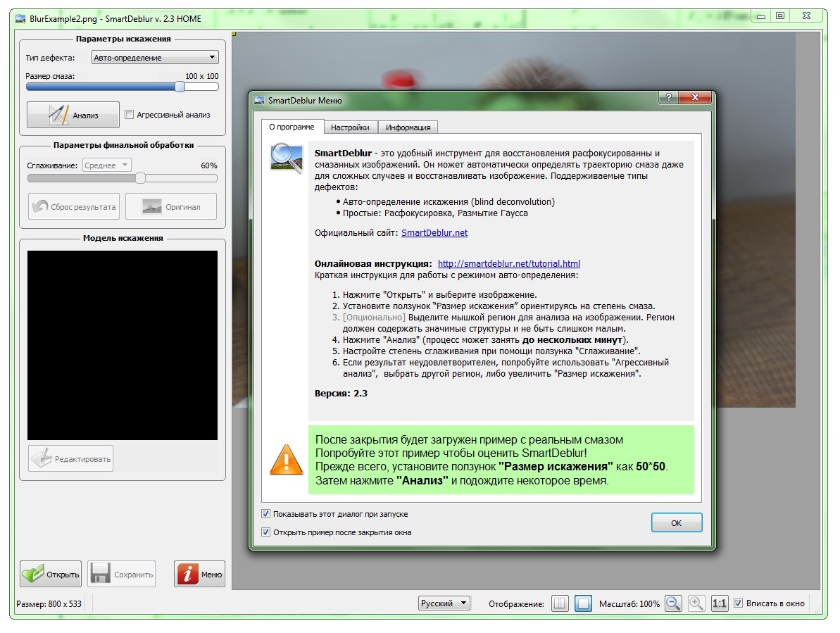Image resolution: width=840 pixels, height=633 pixels.
Task: Click the Сброс результата undo button
Action: (x=74, y=207)
